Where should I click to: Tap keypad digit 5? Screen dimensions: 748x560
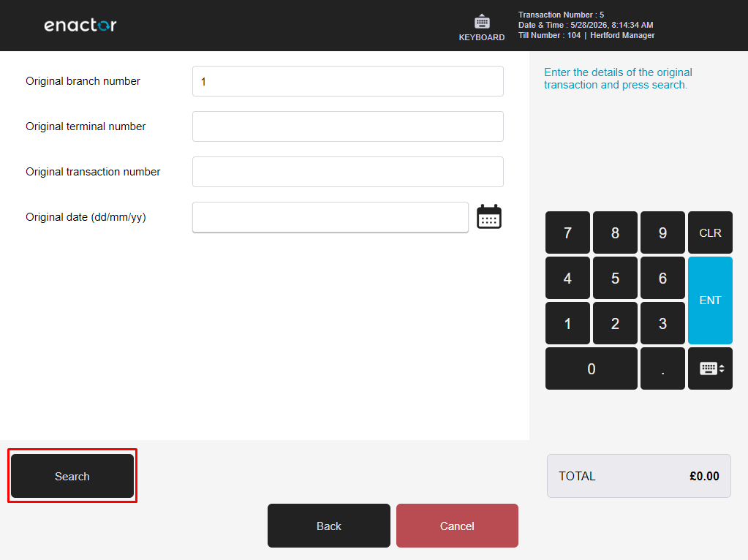coord(615,278)
